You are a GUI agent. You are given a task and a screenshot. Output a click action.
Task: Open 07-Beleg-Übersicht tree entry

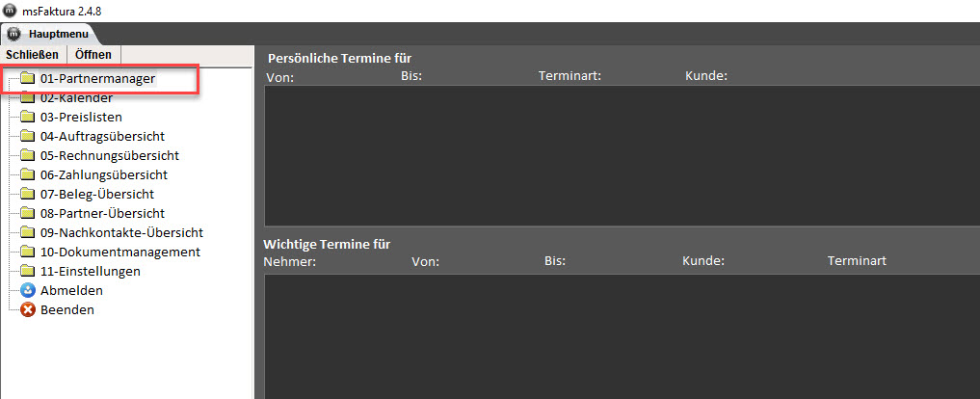click(97, 195)
